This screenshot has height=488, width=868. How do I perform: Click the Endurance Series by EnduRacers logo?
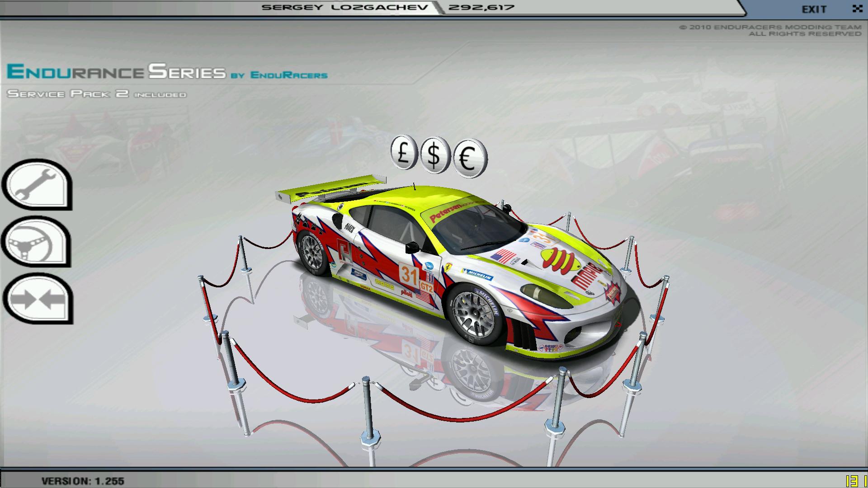coord(167,72)
